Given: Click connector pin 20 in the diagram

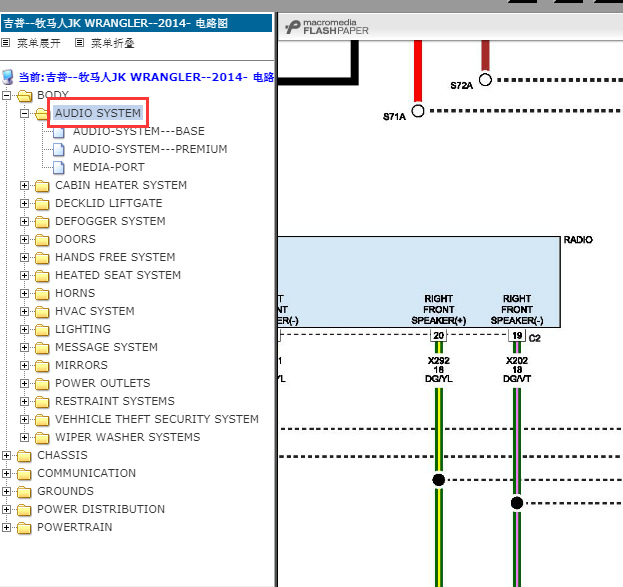Looking at the screenshot, I should click(439, 335).
